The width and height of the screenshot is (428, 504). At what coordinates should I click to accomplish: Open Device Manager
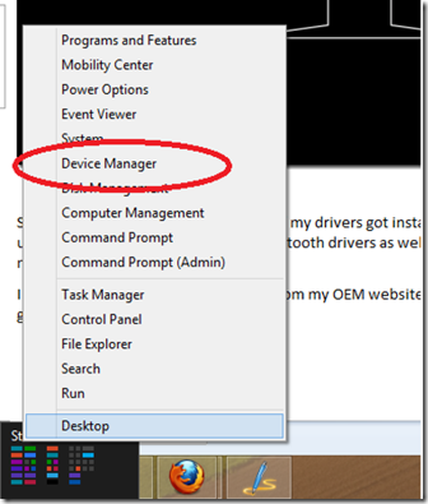coord(109,164)
